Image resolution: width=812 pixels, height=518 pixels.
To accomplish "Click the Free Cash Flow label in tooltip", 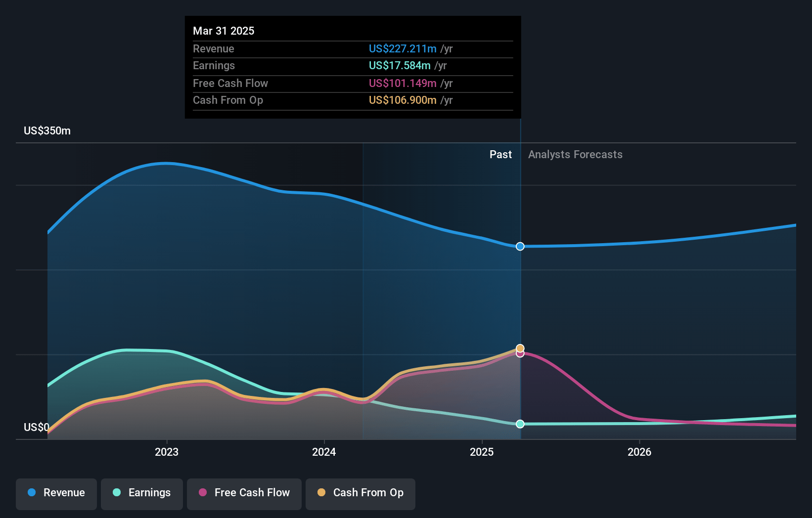I will tap(230, 84).
